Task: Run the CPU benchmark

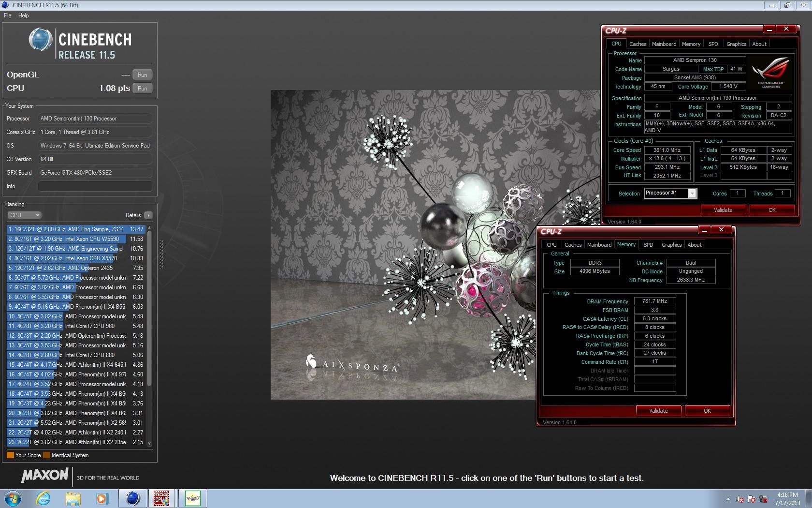Action: click(142, 89)
